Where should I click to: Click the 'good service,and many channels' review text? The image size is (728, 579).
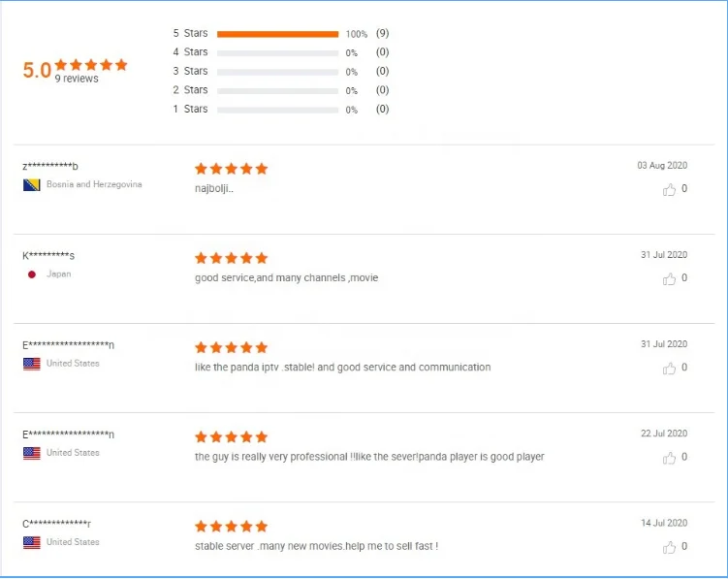pyautogui.click(x=286, y=278)
